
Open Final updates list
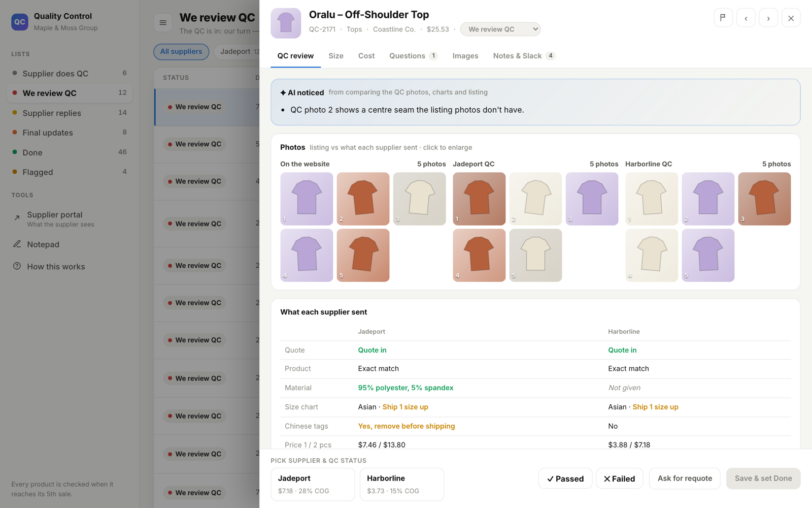click(70, 133)
